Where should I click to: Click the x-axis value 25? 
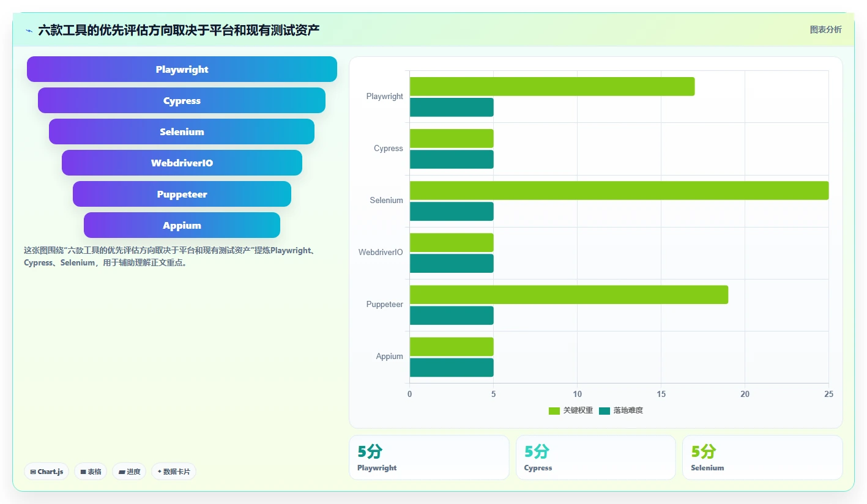pos(828,394)
